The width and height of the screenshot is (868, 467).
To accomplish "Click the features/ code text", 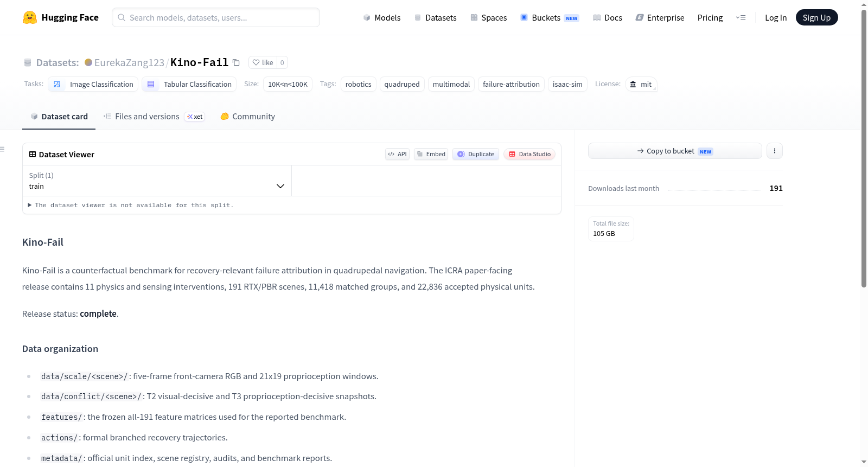I will click(x=62, y=417).
